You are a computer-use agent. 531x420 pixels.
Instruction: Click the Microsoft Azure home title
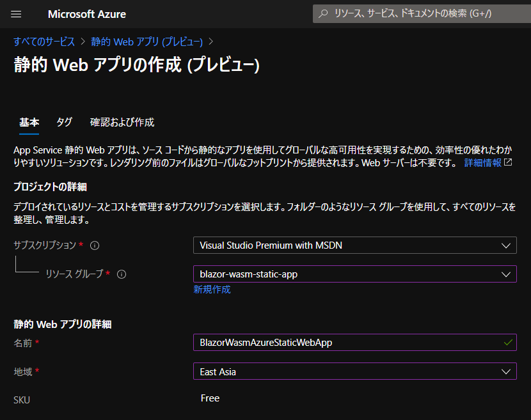[87, 14]
